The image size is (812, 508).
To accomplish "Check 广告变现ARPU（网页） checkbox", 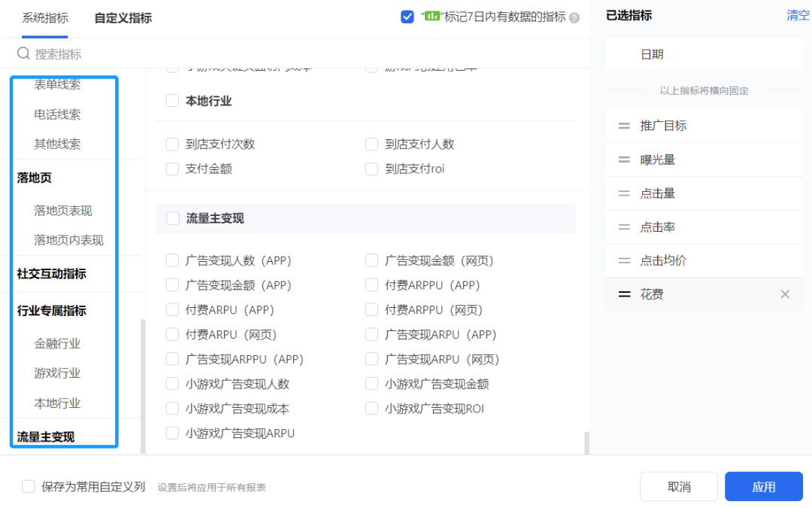I will point(371,359).
